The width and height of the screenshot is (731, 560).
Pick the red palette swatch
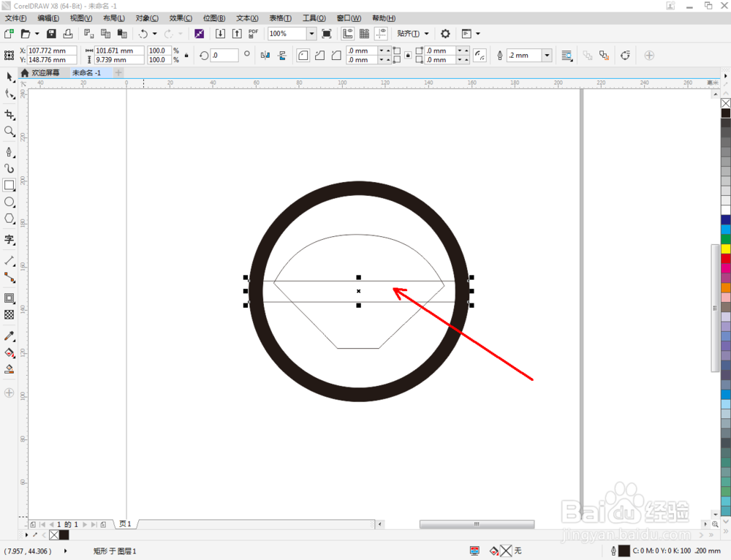click(x=726, y=259)
